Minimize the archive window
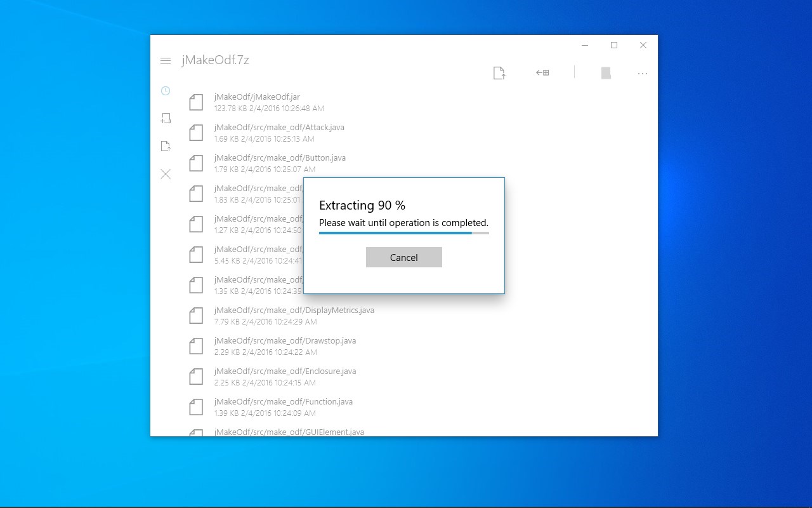This screenshot has height=508, width=812. 585,45
